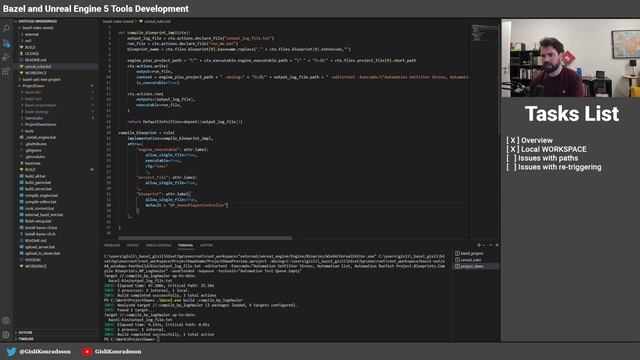
Task: Open compile_engine.bat file
Action: (41, 196)
